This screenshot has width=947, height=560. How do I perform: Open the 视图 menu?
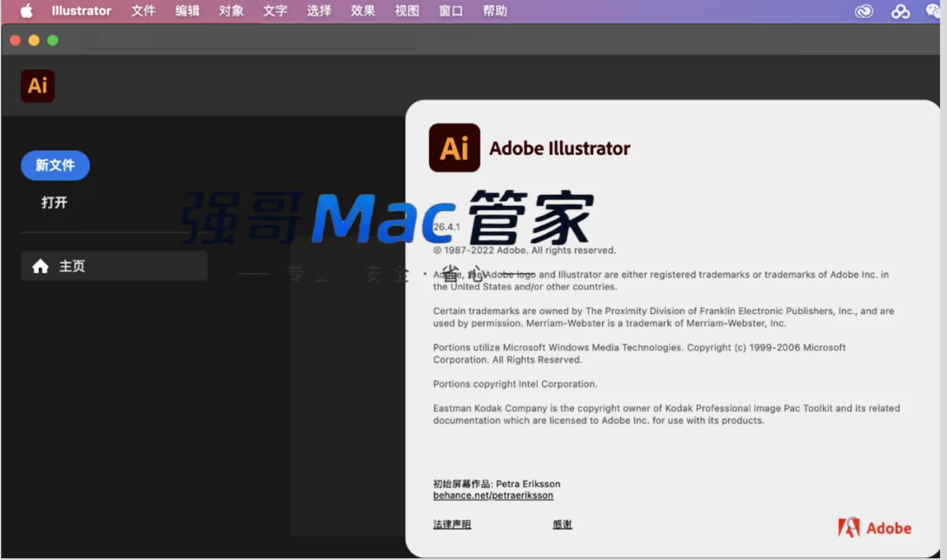click(x=407, y=11)
